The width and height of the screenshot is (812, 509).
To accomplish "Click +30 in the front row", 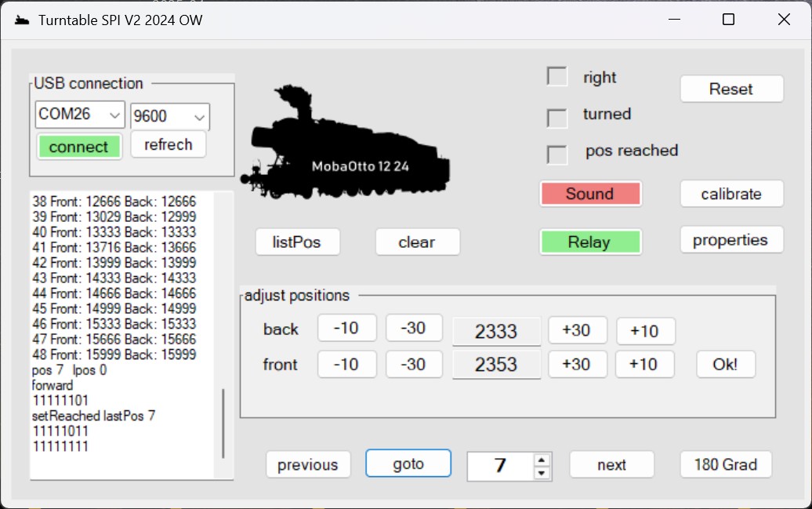I will 578,365.
